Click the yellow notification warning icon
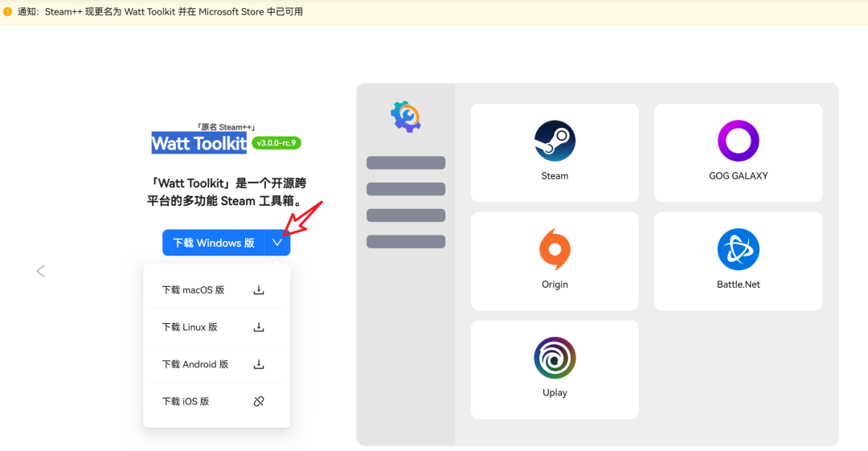 [x=8, y=12]
